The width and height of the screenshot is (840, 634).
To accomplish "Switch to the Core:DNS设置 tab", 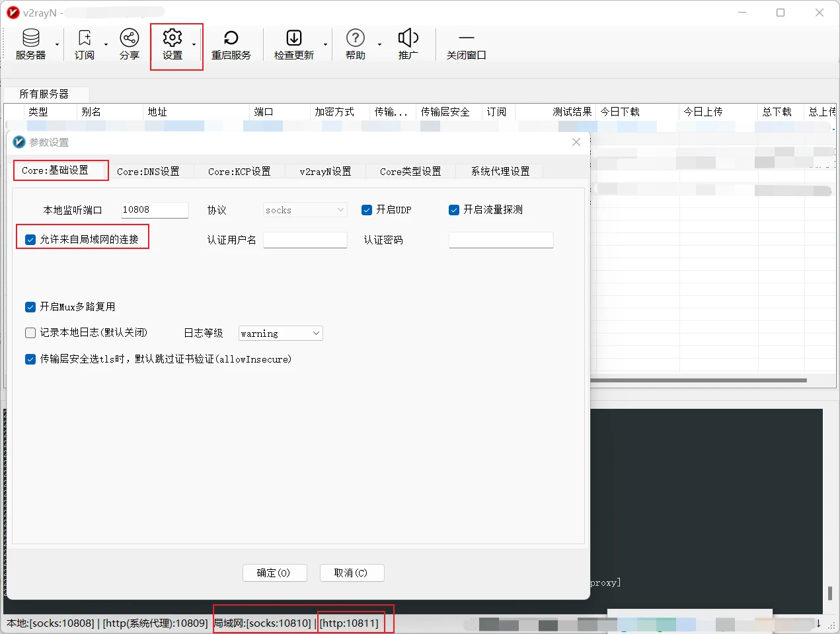I will [x=148, y=172].
